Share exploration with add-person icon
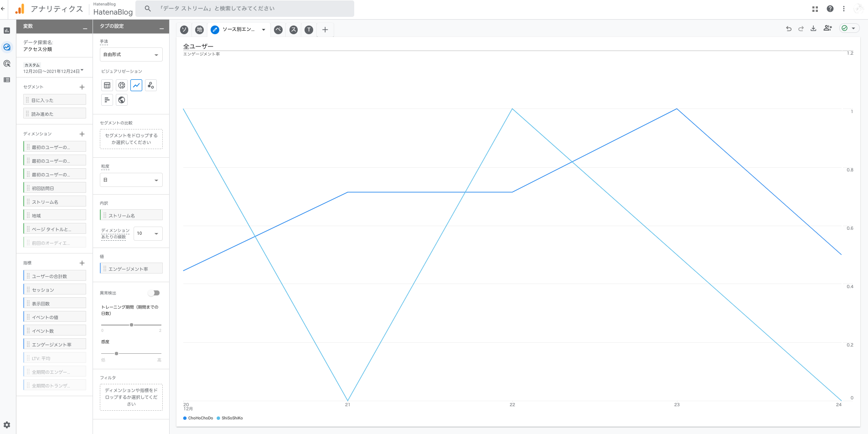Viewport: 868px width, 434px height. click(x=827, y=28)
